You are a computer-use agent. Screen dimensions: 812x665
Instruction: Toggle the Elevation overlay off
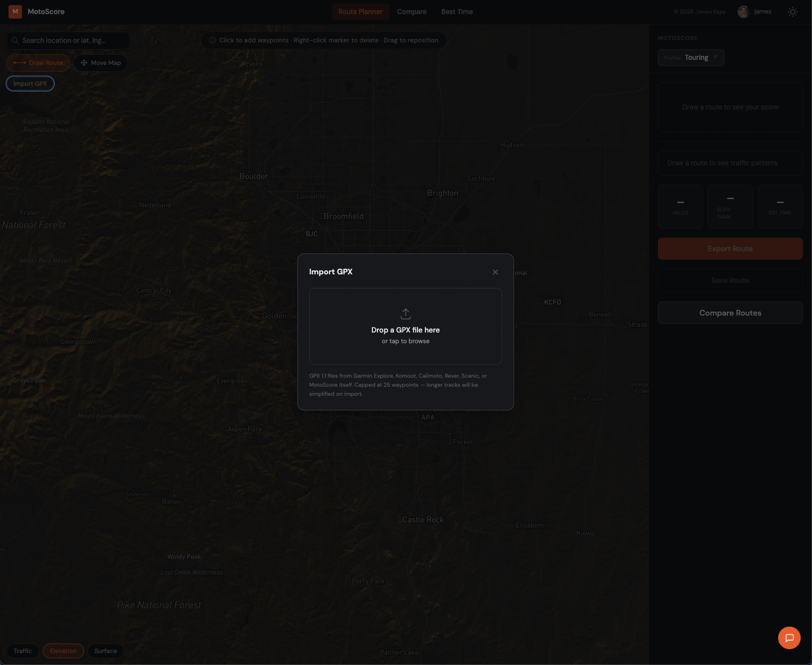click(x=63, y=650)
